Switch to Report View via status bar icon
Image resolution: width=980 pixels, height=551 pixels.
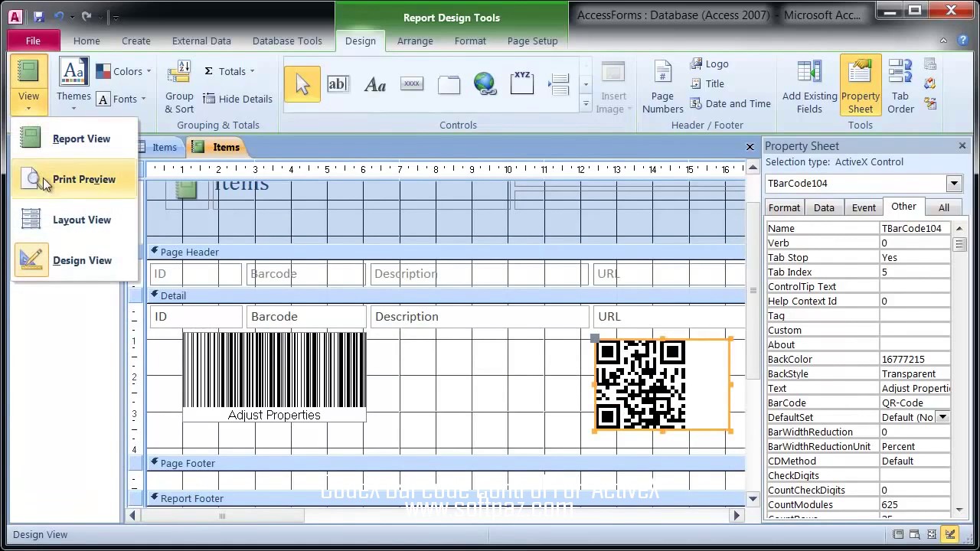pos(898,534)
